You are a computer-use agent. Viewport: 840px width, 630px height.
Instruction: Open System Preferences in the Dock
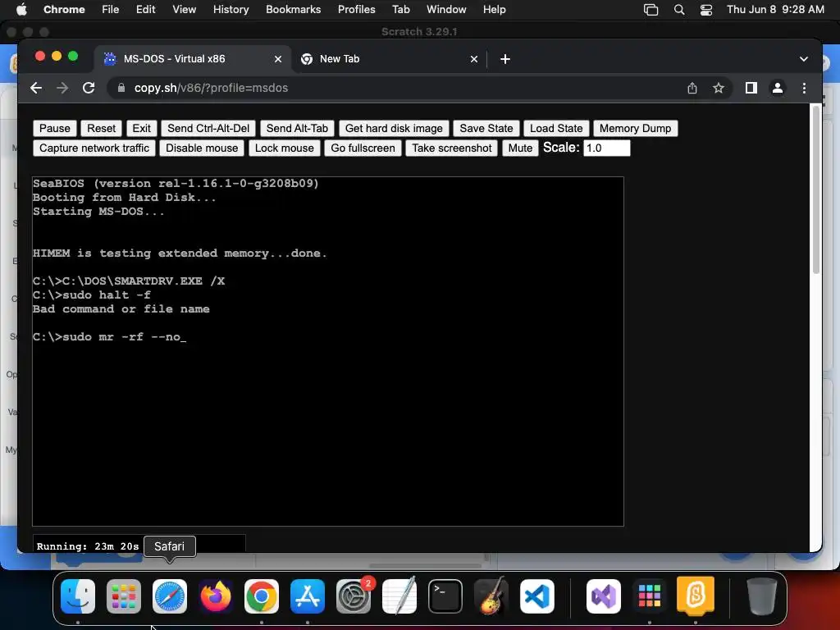coord(354,596)
